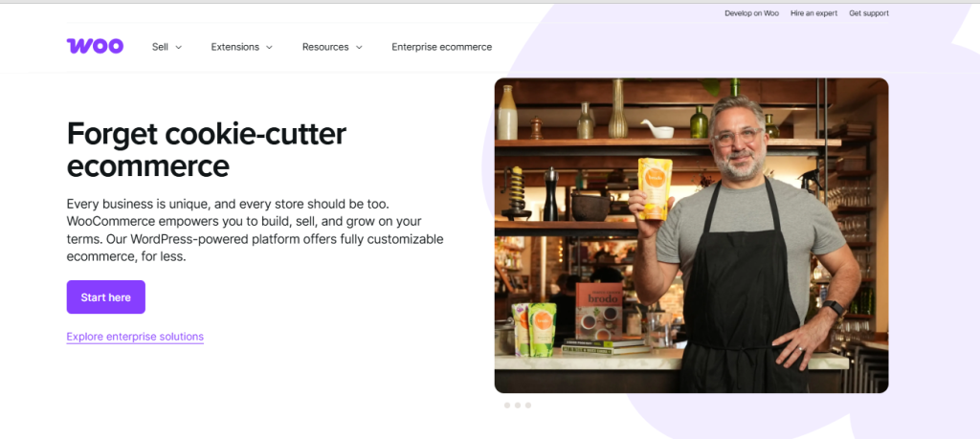Open the Extensions menu
This screenshot has width=980, height=439.
tap(235, 47)
